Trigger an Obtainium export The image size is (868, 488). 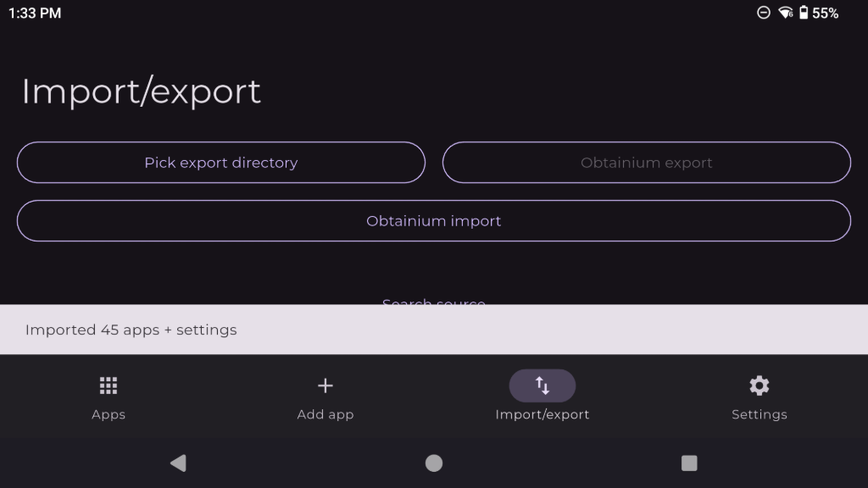(x=647, y=163)
